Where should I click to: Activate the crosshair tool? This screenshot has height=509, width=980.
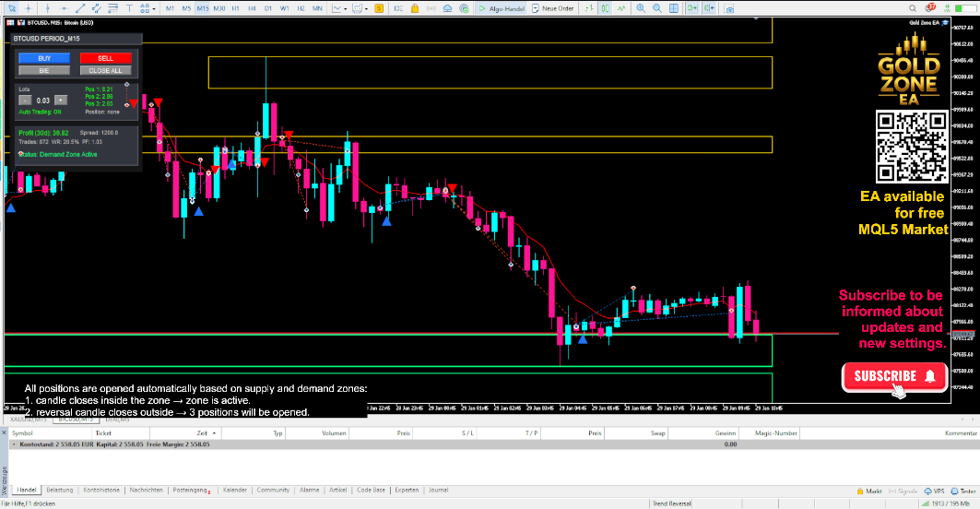tap(29, 8)
